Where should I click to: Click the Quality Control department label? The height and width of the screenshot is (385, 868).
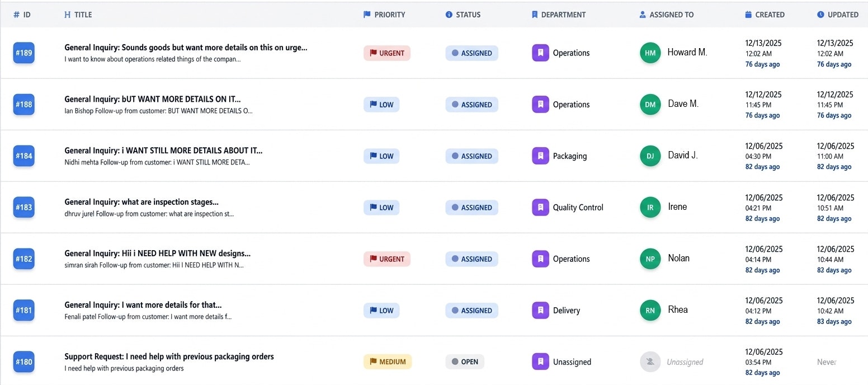578,207
